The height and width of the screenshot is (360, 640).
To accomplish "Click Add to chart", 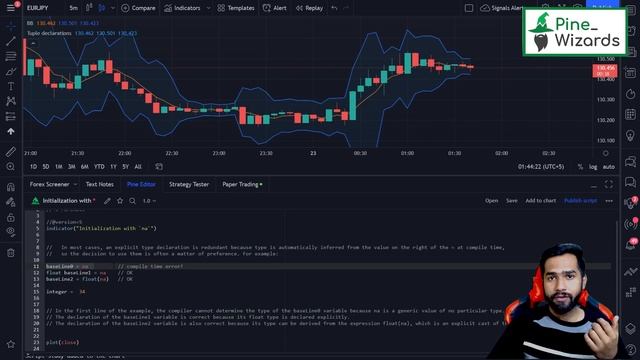I will (540, 200).
